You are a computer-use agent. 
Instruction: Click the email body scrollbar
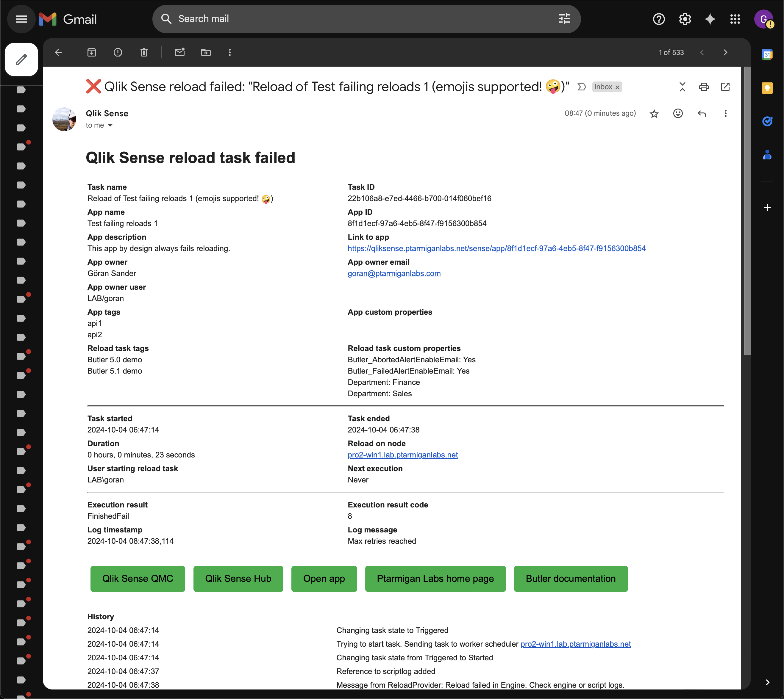[747, 211]
